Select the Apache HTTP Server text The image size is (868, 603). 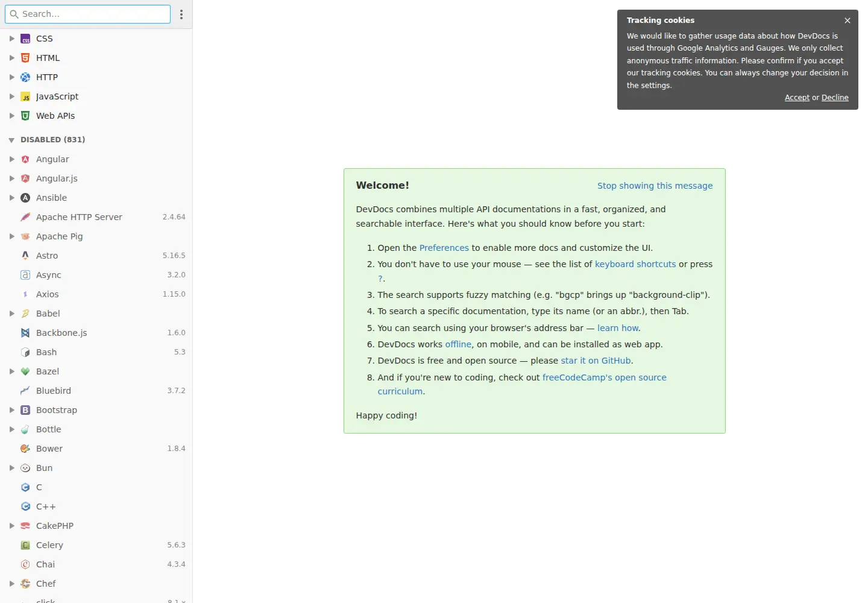click(79, 217)
